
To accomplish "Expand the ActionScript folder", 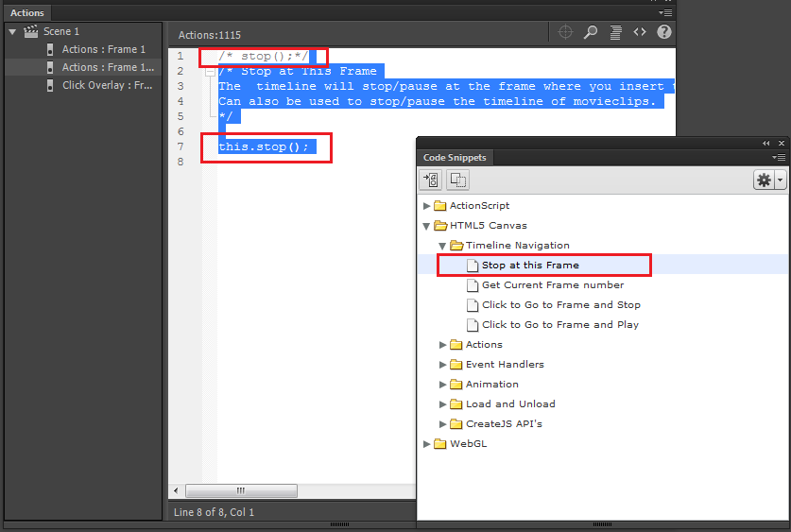I will click(427, 206).
